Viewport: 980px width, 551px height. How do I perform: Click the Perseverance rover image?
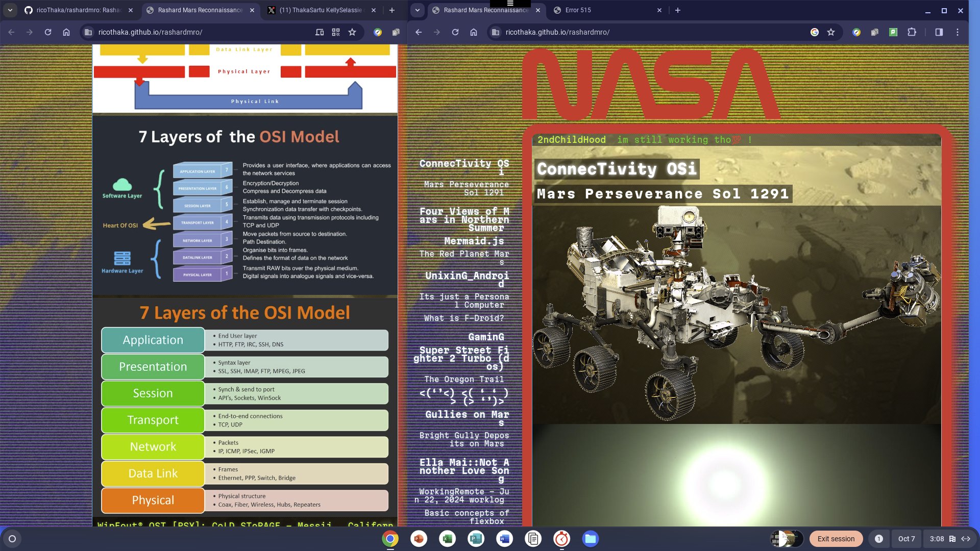click(737, 314)
